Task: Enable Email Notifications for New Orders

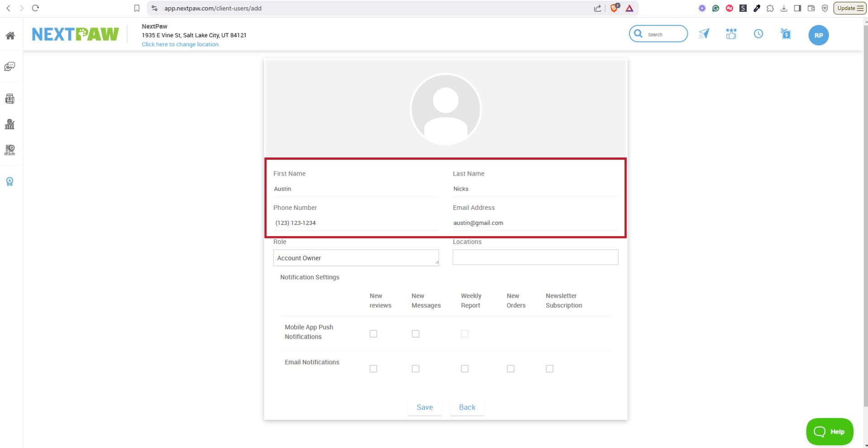Action: [510, 369]
